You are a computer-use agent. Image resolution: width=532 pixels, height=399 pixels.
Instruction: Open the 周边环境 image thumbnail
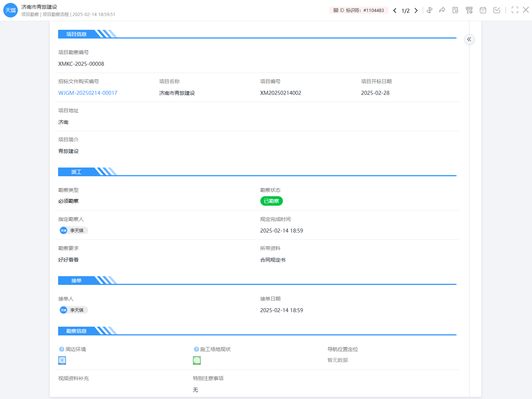pyautogui.click(x=62, y=360)
